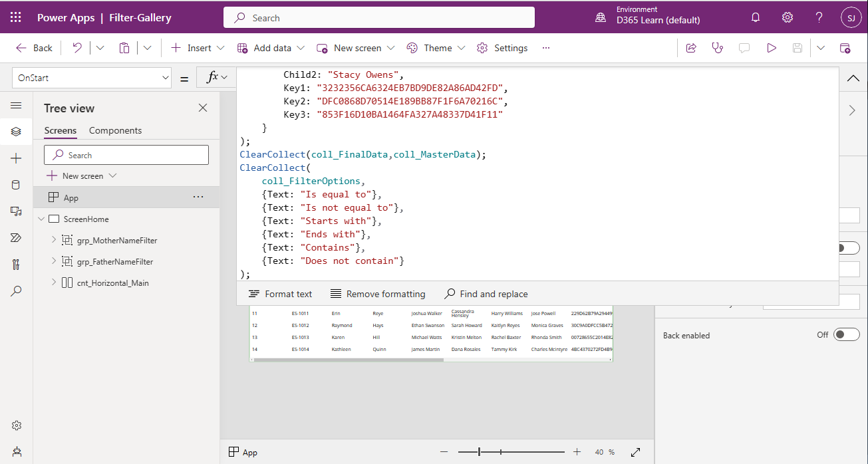This screenshot has width=868, height=464.
Task: Open the gear settings in header
Action: tap(788, 17)
